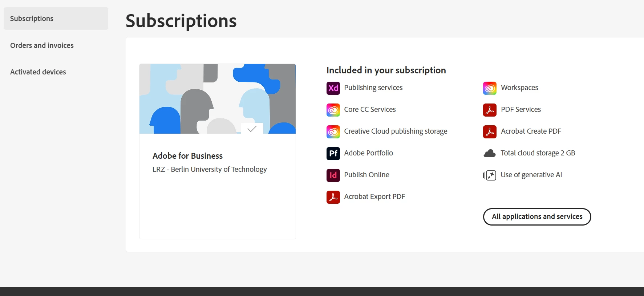Click the 'Acrobat Export PDF' label
Image resolution: width=644 pixels, height=296 pixels.
point(374,196)
